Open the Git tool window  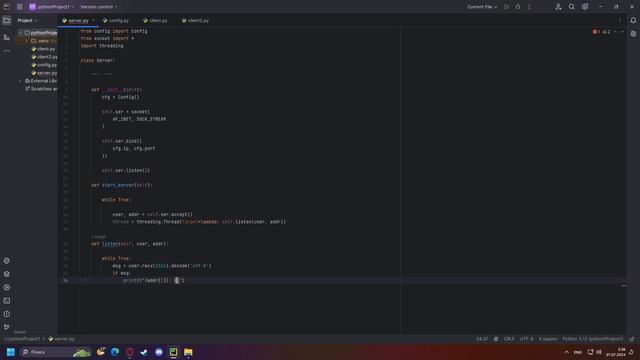pos(7,327)
